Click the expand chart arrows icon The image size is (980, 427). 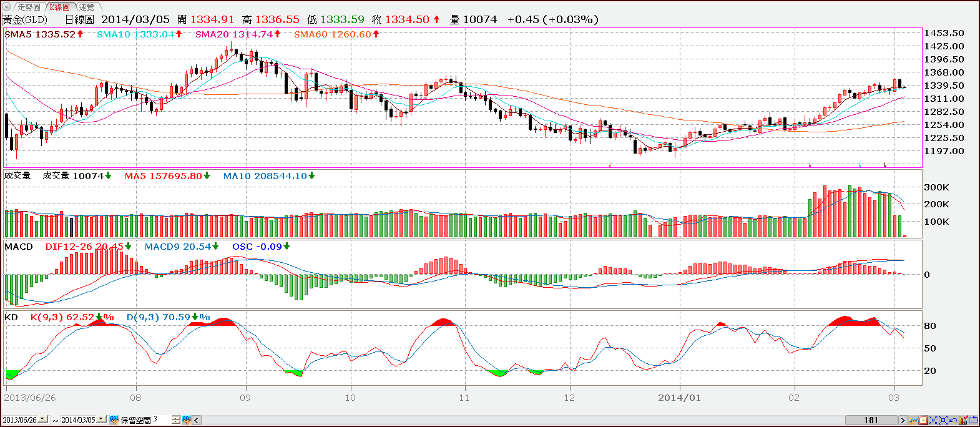(x=943, y=420)
